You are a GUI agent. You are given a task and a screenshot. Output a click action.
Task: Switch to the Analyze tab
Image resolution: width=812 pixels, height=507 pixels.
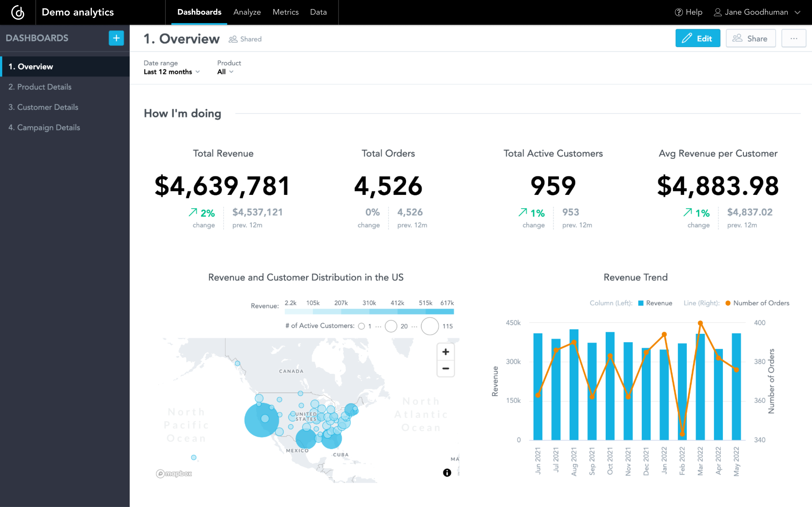247,12
